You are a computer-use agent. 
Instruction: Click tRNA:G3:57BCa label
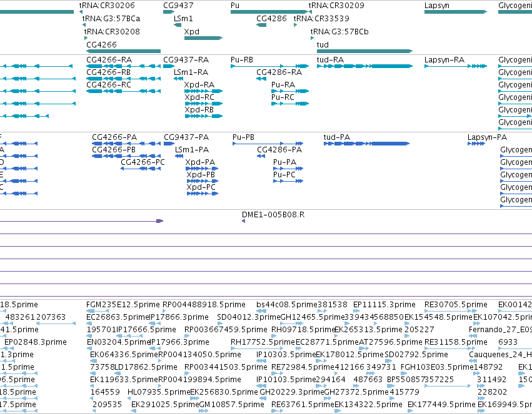click(111, 18)
